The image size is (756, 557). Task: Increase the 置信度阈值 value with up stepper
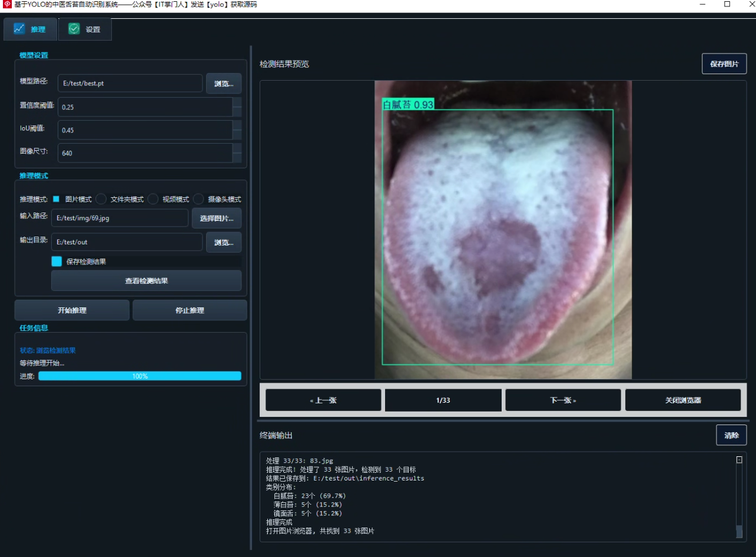tap(237, 102)
